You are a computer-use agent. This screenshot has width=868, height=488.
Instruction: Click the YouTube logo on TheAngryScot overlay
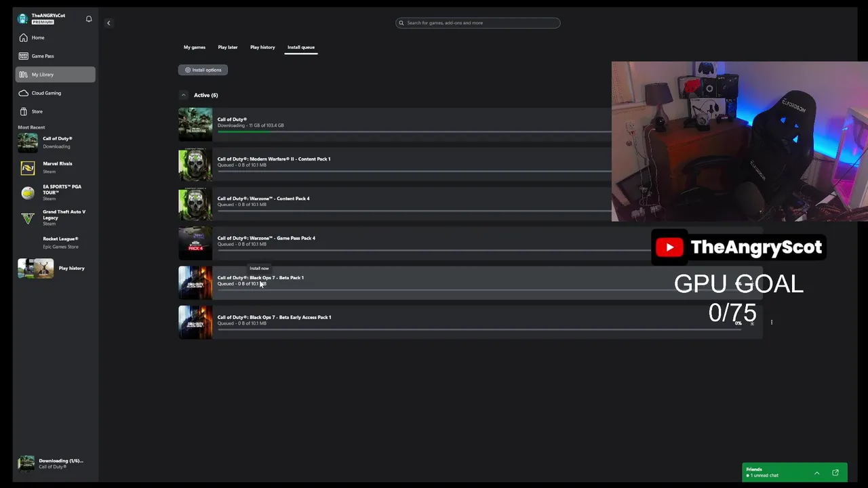pos(670,247)
